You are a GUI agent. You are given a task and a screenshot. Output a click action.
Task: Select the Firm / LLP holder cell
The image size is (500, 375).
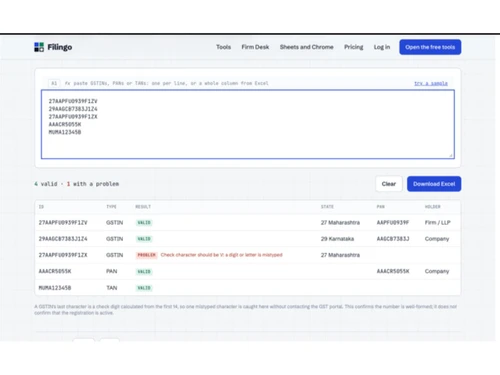437,222
